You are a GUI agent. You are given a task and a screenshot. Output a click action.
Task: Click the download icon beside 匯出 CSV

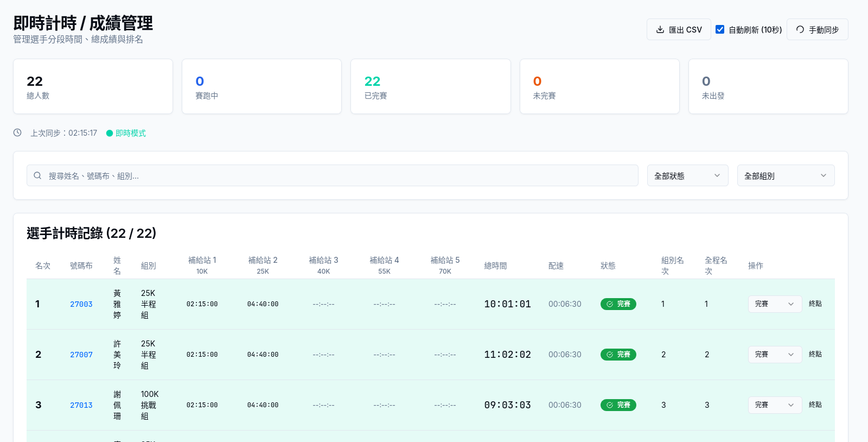click(660, 29)
